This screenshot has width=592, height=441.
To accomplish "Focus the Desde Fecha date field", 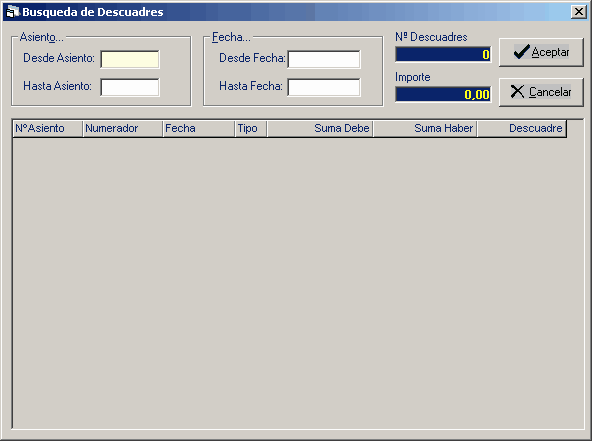I will [324, 59].
